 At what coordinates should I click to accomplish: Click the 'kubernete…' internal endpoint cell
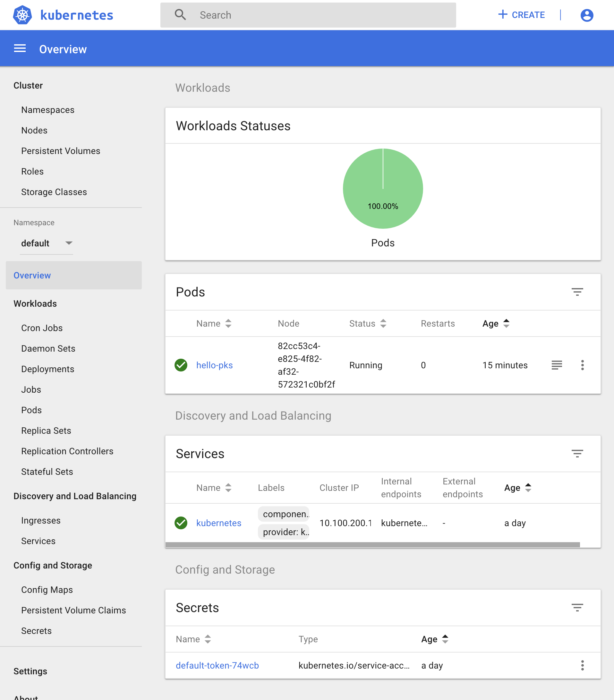coord(404,523)
